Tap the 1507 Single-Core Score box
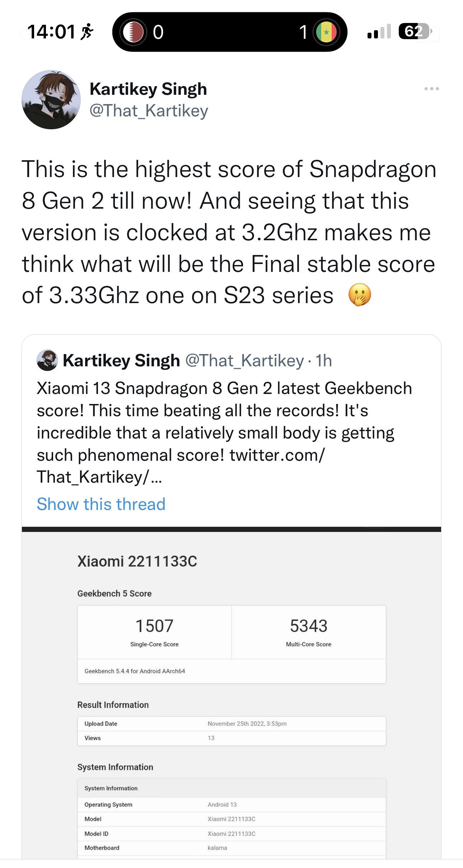This screenshot has width=463, height=868. coord(154,632)
